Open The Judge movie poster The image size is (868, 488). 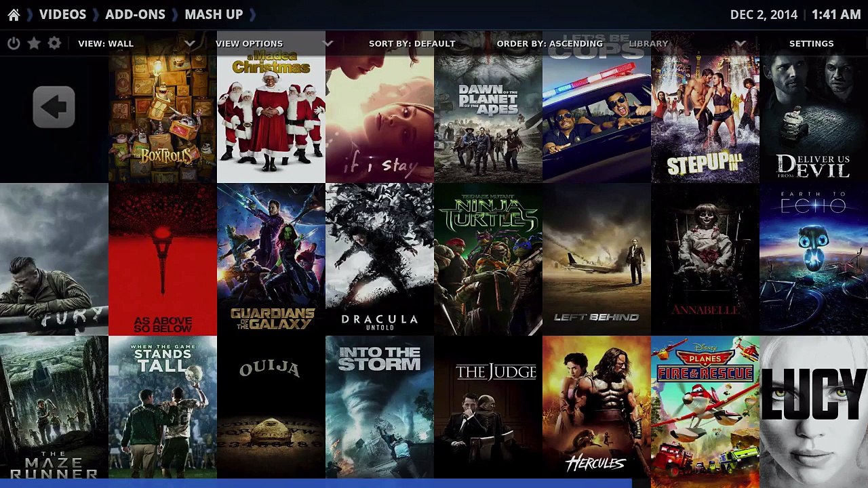(488, 408)
